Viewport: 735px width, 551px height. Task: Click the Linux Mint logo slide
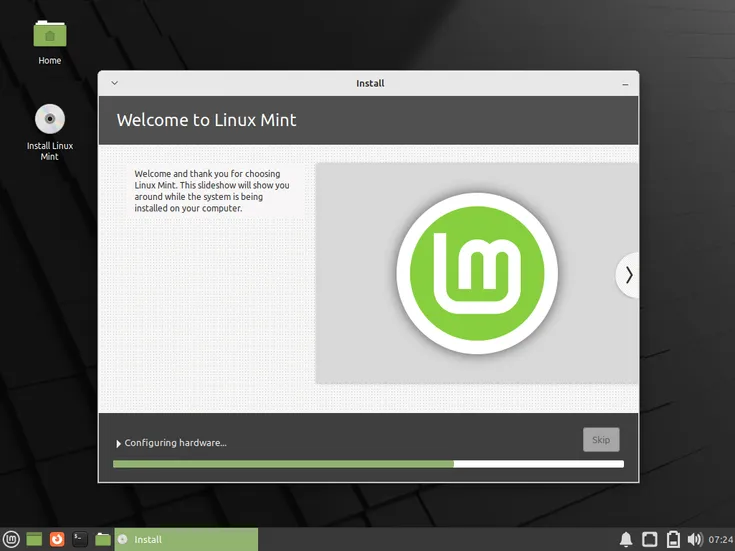(x=477, y=273)
